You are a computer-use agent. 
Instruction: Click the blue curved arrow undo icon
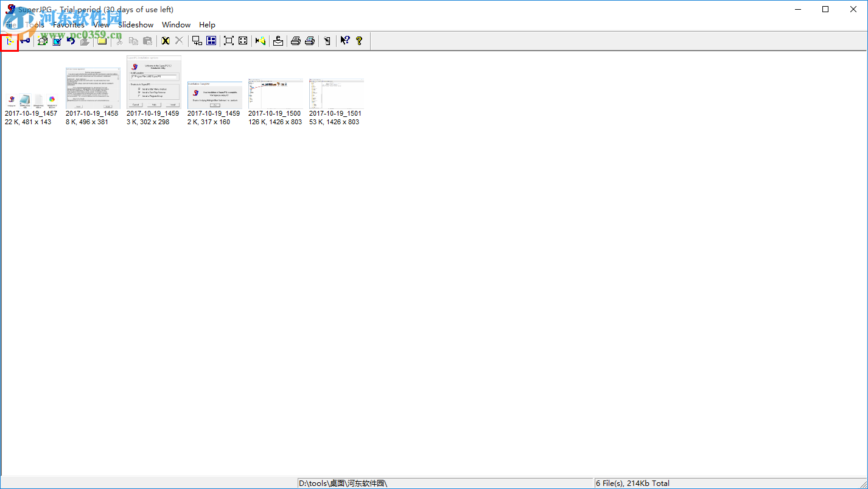[71, 41]
